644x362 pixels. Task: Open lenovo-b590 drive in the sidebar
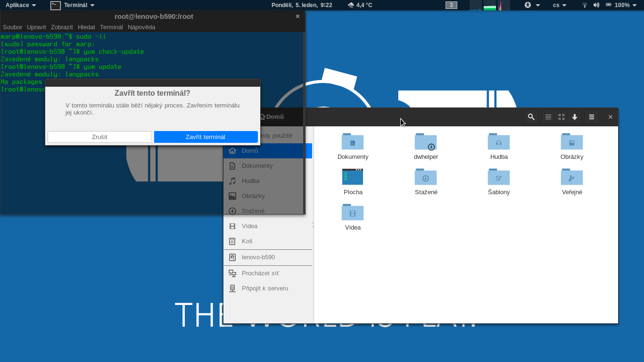click(x=267, y=257)
